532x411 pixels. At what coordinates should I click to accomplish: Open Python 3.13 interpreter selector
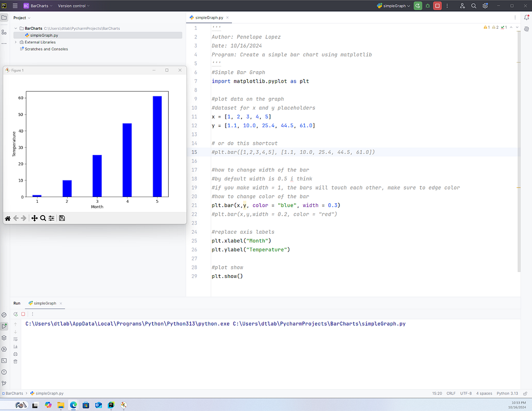(x=507, y=393)
